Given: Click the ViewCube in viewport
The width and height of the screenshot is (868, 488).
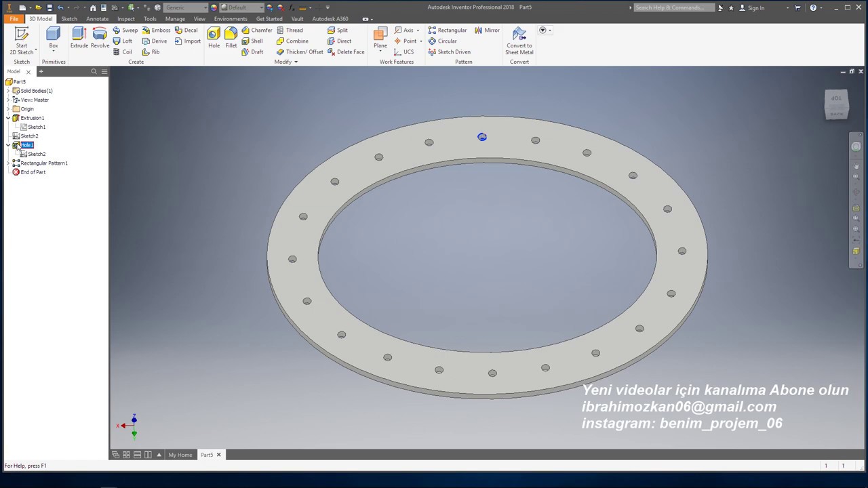Looking at the screenshot, I should pyautogui.click(x=836, y=105).
